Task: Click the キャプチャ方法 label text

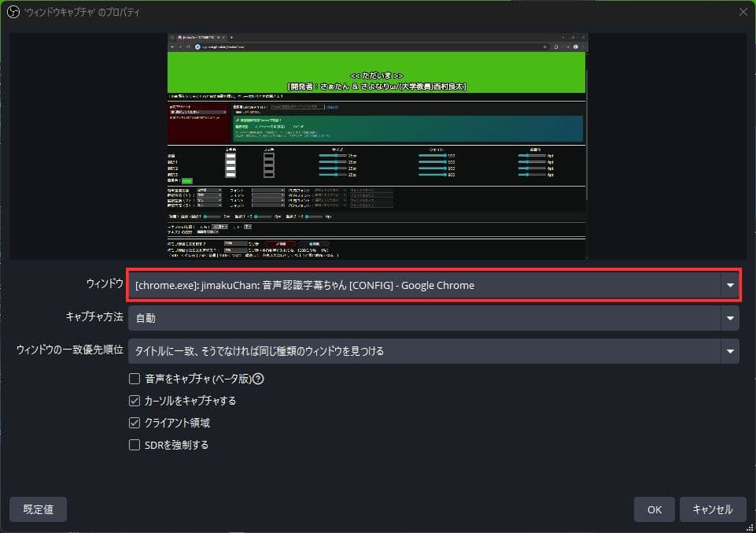Action: pyautogui.click(x=94, y=317)
